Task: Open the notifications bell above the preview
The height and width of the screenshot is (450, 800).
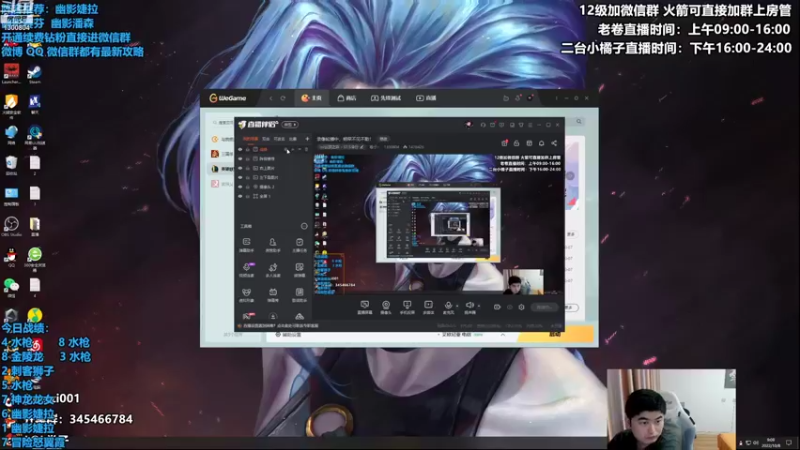Action: click(x=541, y=143)
